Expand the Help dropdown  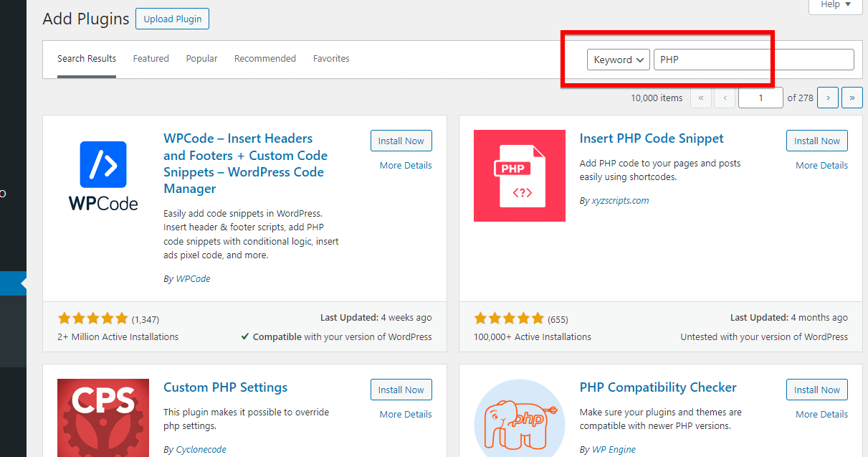tap(835, 5)
